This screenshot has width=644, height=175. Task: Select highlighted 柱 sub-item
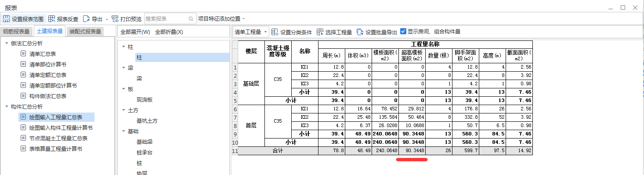(182, 58)
